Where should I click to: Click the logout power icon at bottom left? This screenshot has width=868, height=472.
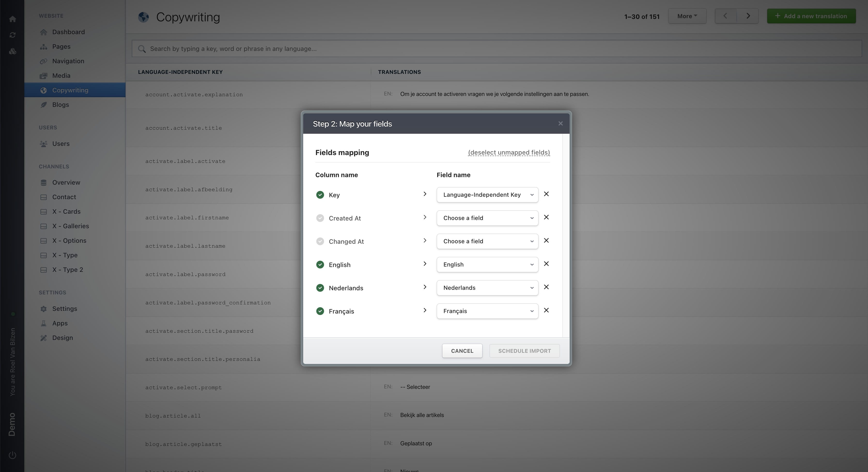12,455
